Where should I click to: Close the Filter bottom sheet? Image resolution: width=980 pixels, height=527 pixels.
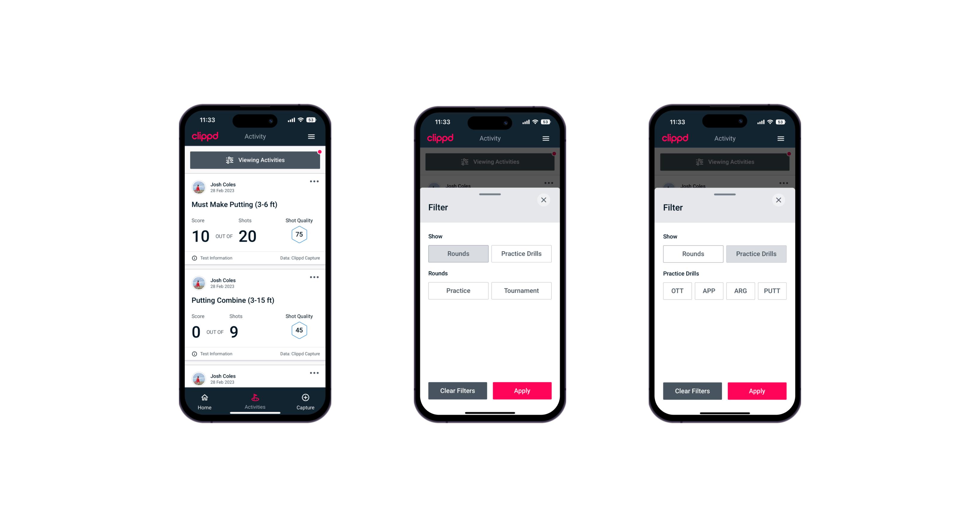click(x=544, y=200)
